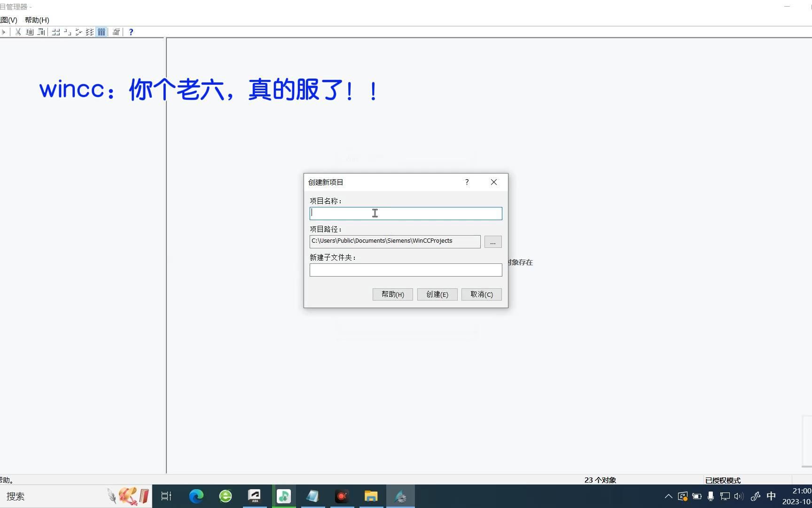This screenshot has width=812, height=508.
Task: Click the network monitor tray icon
Action: (x=725, y=496)
